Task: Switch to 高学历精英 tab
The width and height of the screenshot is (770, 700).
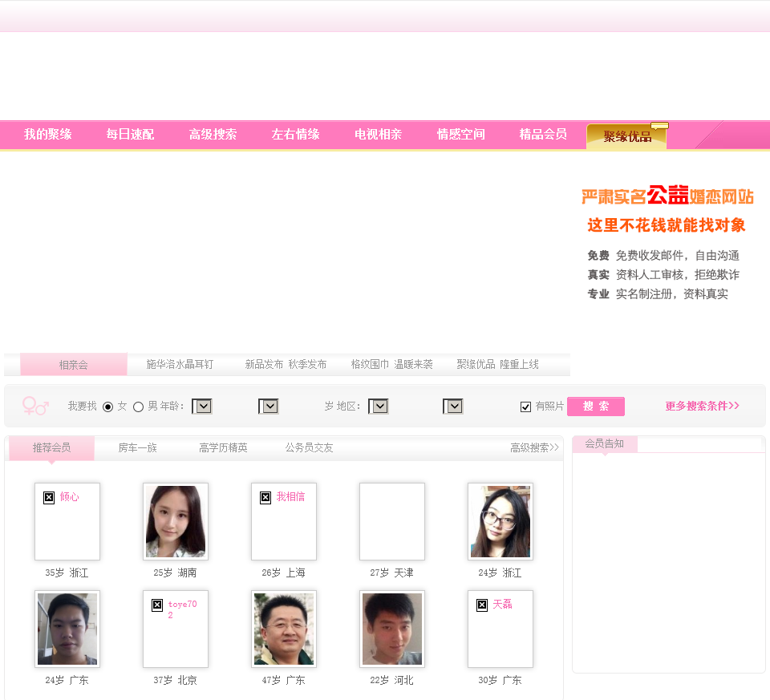Action: (x=224, y=447)
